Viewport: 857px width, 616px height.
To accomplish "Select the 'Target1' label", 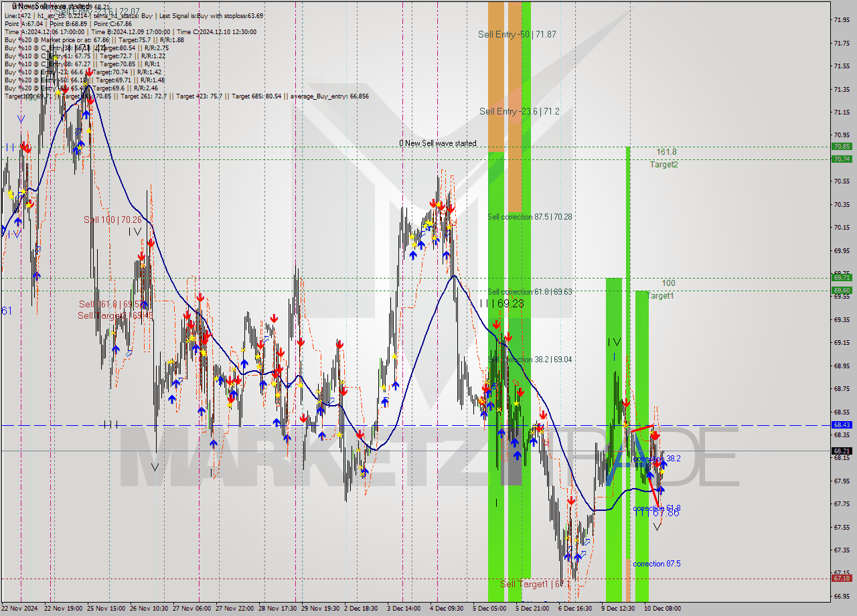I will pyautogui.click(x=660, y=295).
